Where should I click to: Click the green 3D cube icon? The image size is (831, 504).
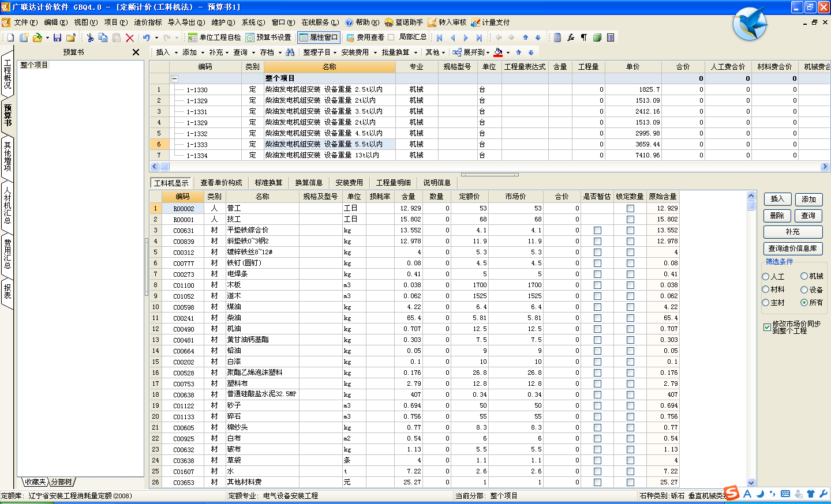pyautogui.click(x=597, y=37)
